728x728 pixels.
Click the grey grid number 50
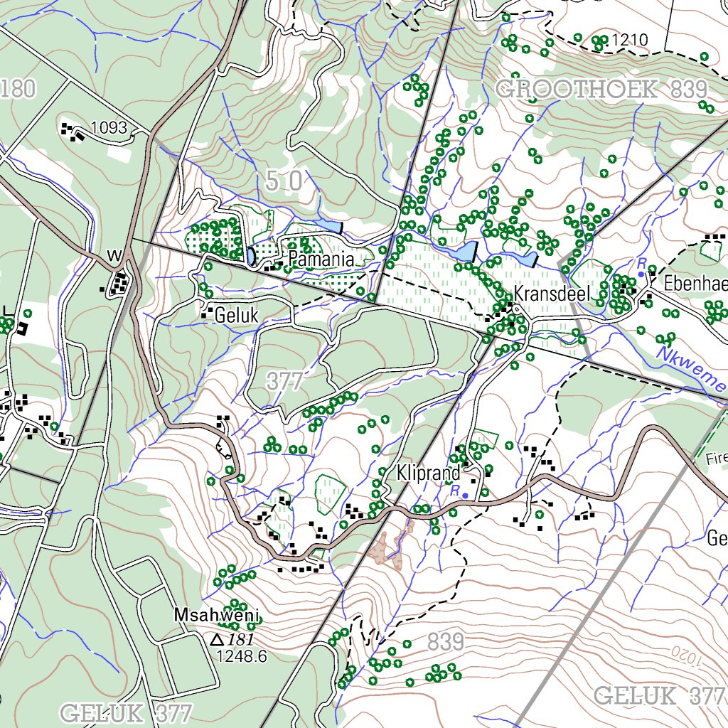pyautogui.click(x=284, y=180)
